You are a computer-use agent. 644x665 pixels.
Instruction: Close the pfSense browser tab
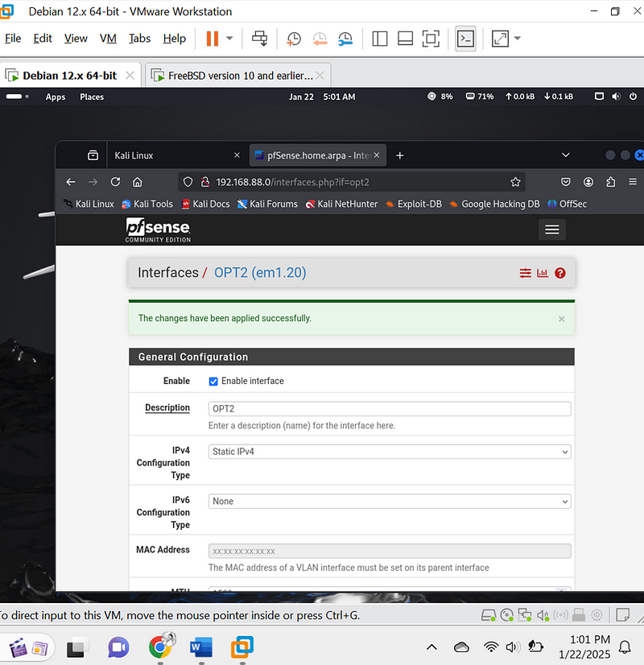coord(377,155)
